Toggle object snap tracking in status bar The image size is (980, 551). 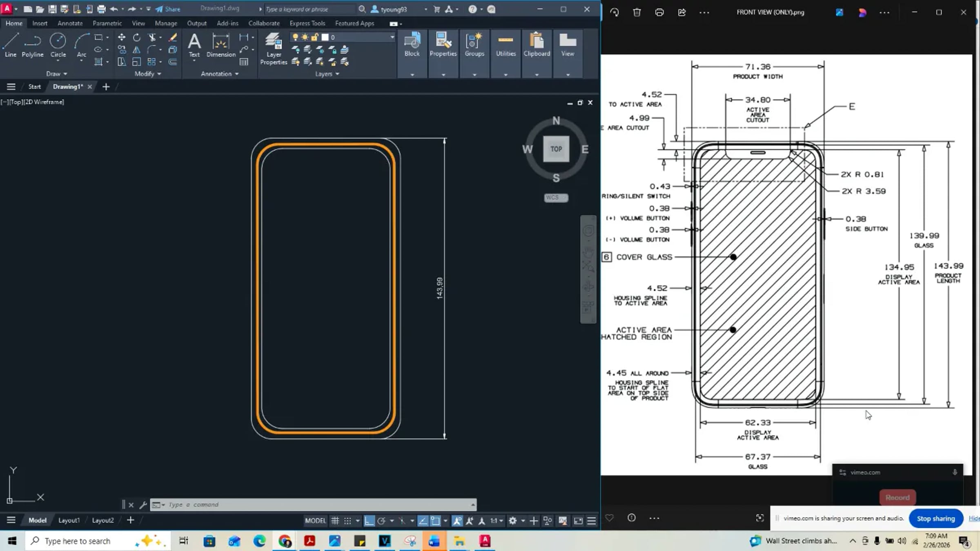[423, 520]
